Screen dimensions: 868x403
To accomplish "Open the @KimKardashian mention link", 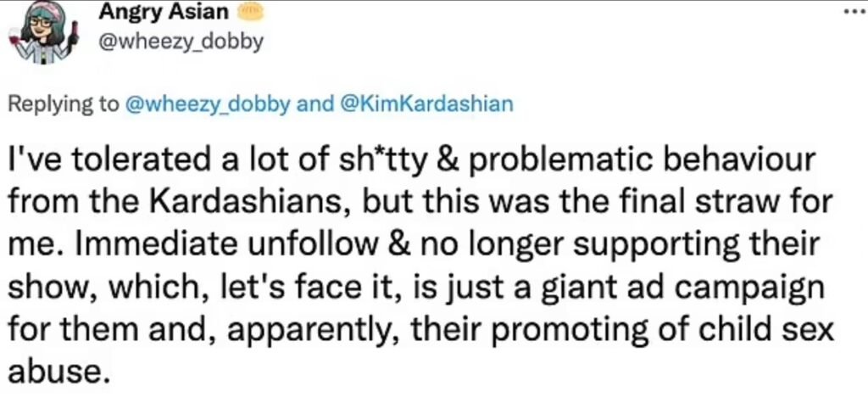I will (426, 104).
